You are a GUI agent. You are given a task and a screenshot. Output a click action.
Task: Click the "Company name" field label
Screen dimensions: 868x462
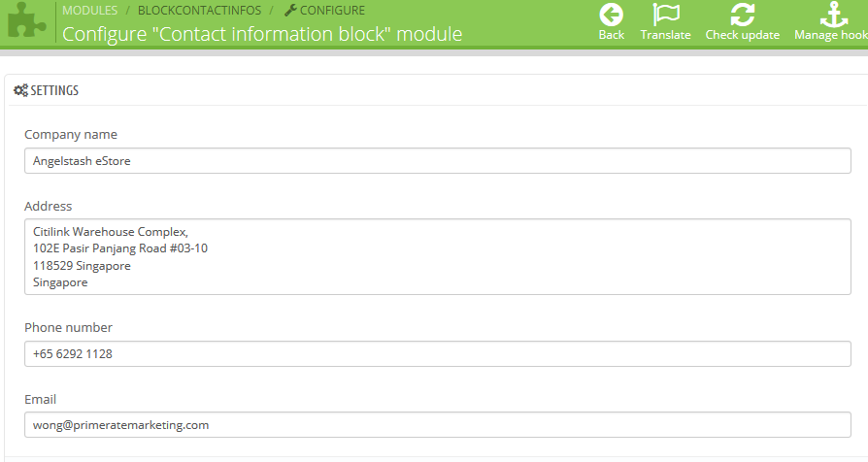pos(71,135)
